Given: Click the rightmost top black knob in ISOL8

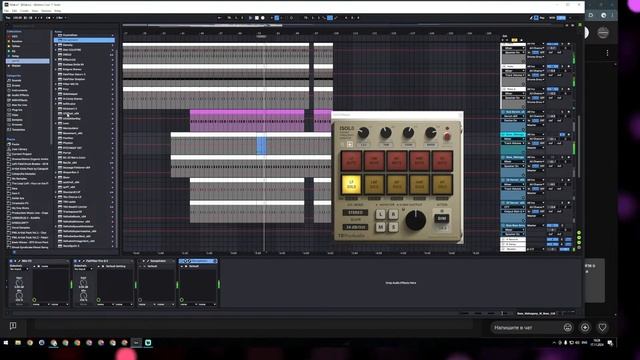Looking at the screenshot, I should (431, 133).
